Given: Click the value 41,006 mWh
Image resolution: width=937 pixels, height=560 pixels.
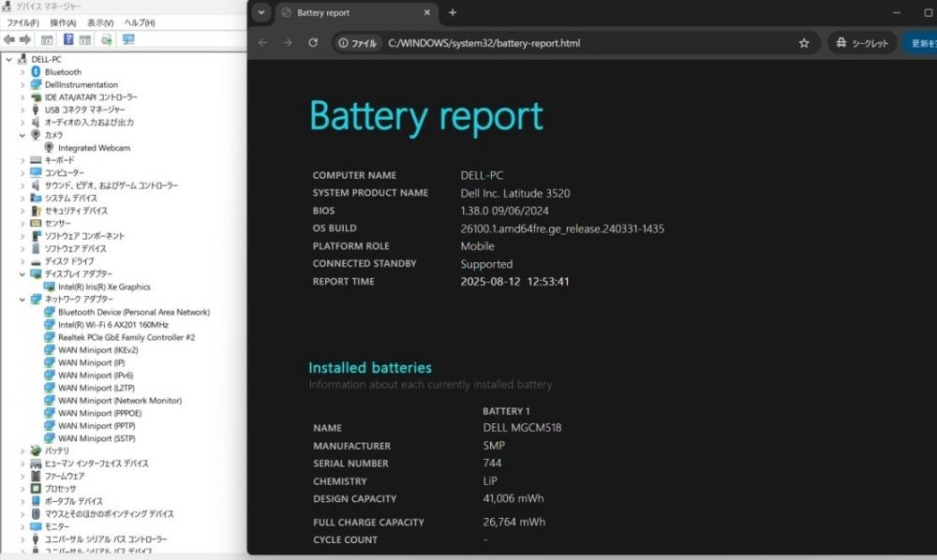Looking at the screenshot, I should click(x=513, y=498).
